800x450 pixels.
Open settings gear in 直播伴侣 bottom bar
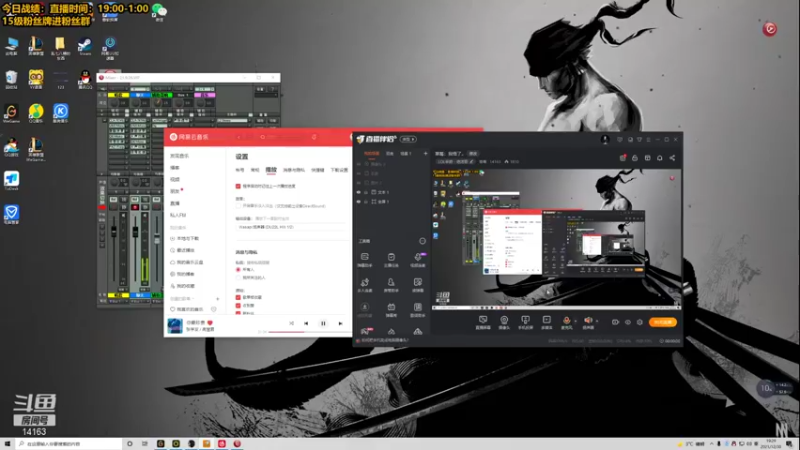[x=639, y=322]
